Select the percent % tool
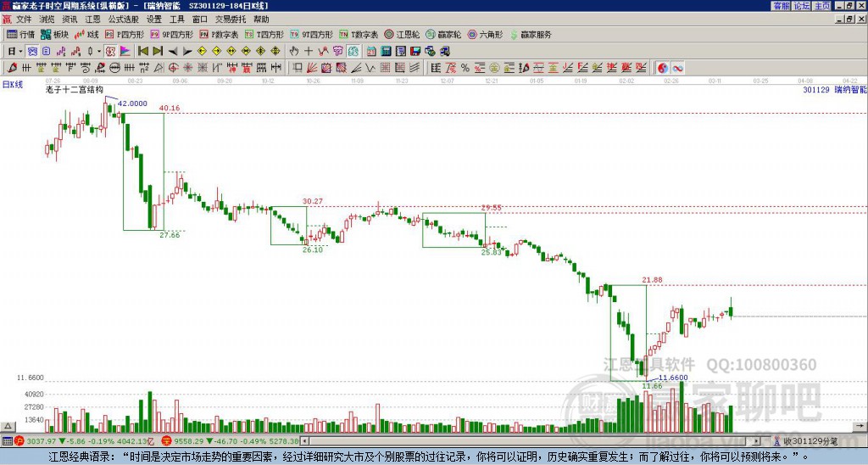 (465, 68)
